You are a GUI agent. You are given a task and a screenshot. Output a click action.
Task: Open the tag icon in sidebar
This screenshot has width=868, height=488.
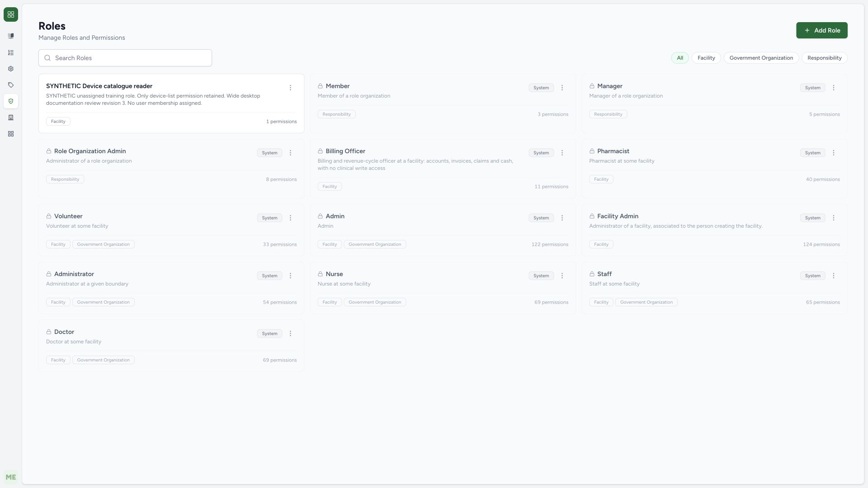11,85
